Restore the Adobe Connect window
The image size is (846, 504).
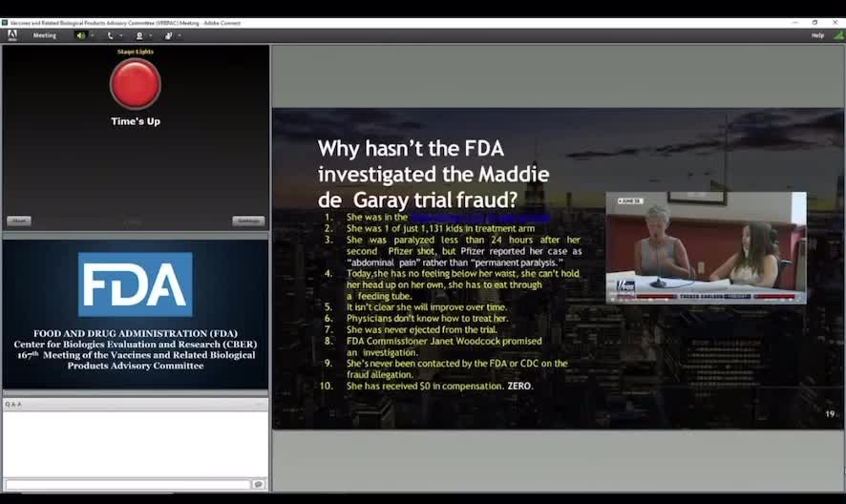pyautogui.click(x=814, y=23)
